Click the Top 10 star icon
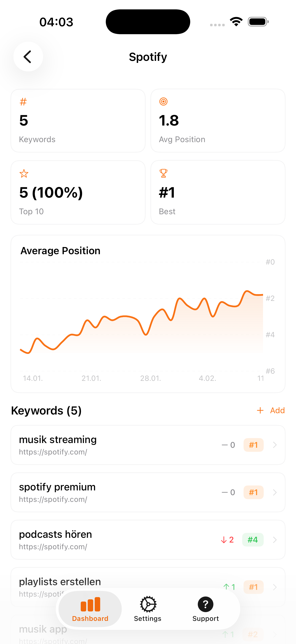The image size is (296, 644). [24, 174]
